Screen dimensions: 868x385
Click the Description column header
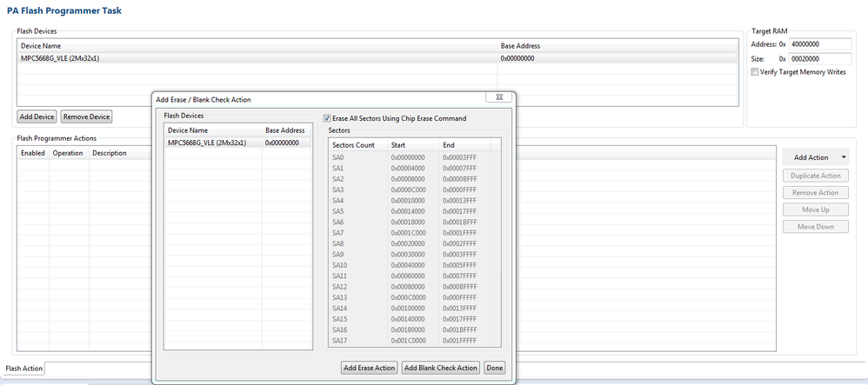(119, 153)
